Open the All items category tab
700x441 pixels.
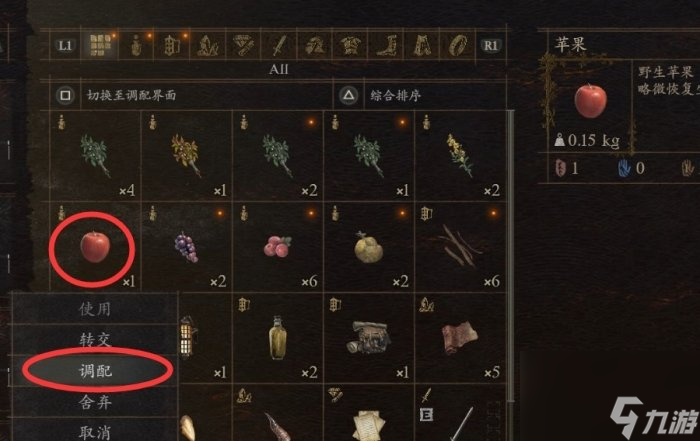[x=100, y=45]
